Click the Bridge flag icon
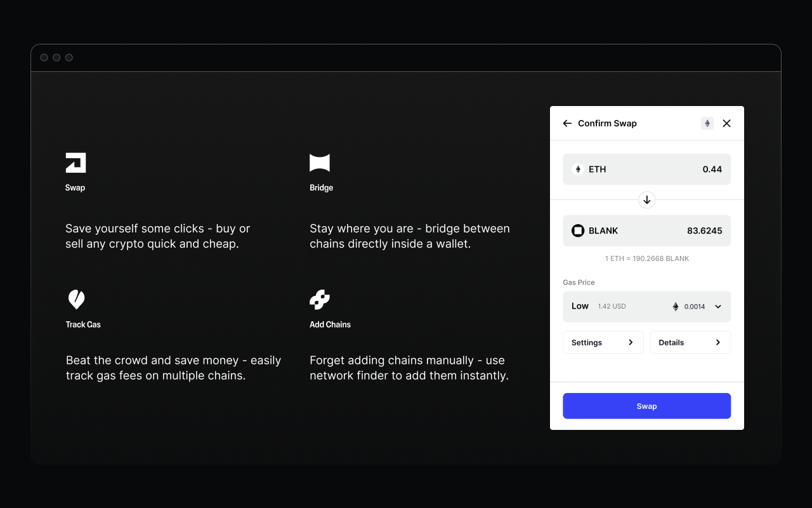812x508 pixels. [x=320, y=163]
